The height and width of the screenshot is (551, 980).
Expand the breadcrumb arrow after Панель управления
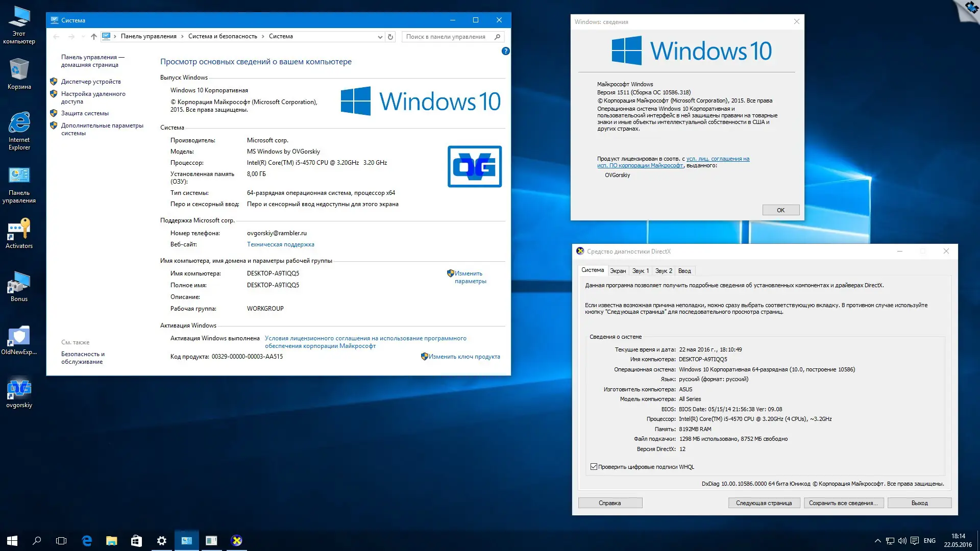[182, 37]
